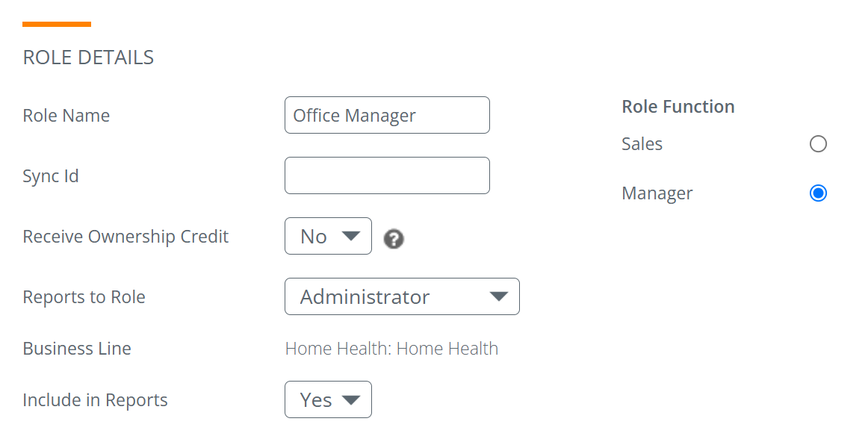Click the Receive Ownership Credit label text
This screenshot has height=445, width=868.
125,237
